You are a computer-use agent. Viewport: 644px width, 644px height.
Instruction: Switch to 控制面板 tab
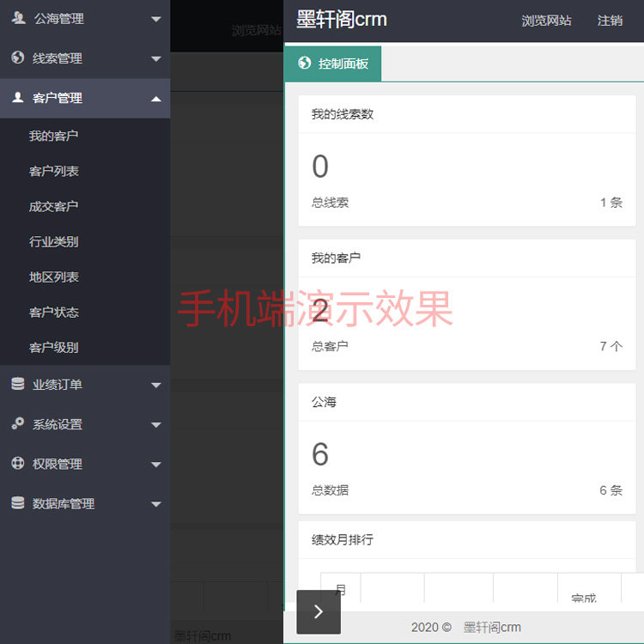click(x=332, y=64)
